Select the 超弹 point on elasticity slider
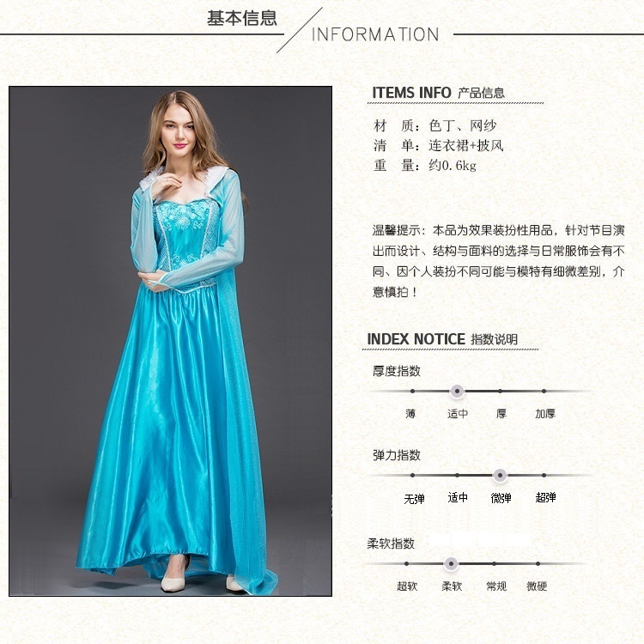 tap(544, 475)
